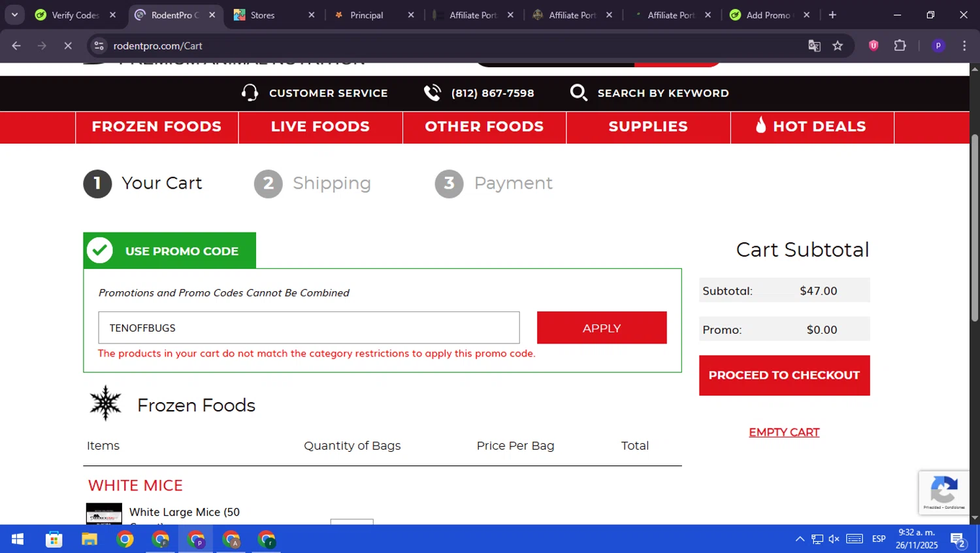Click the White Large Mice product name
Image resolution: width=980 pixels, height=553 pixels.
click(x=184, y=512)
